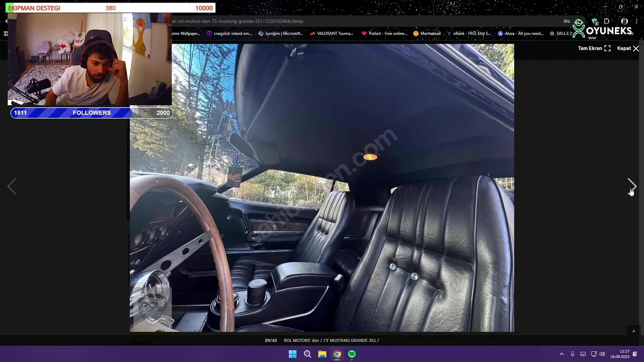Open File Explorer from the taskbar

tap(322, 354)
